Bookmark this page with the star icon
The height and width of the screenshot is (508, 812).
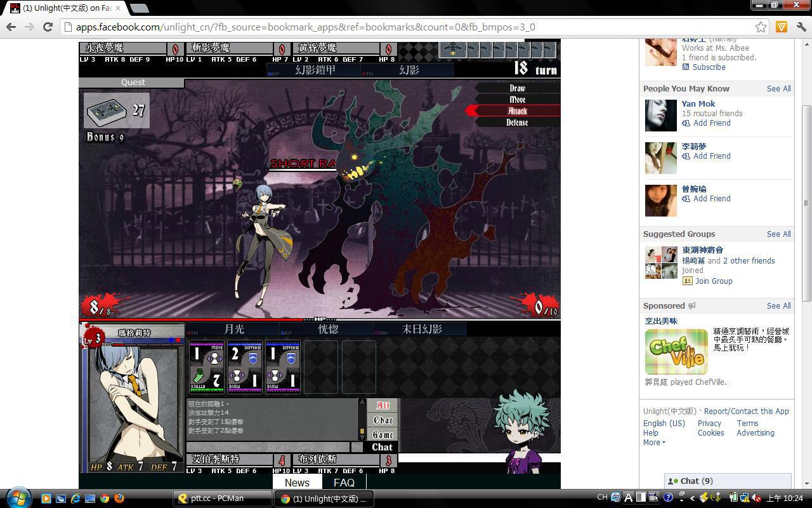click(761, 27)
